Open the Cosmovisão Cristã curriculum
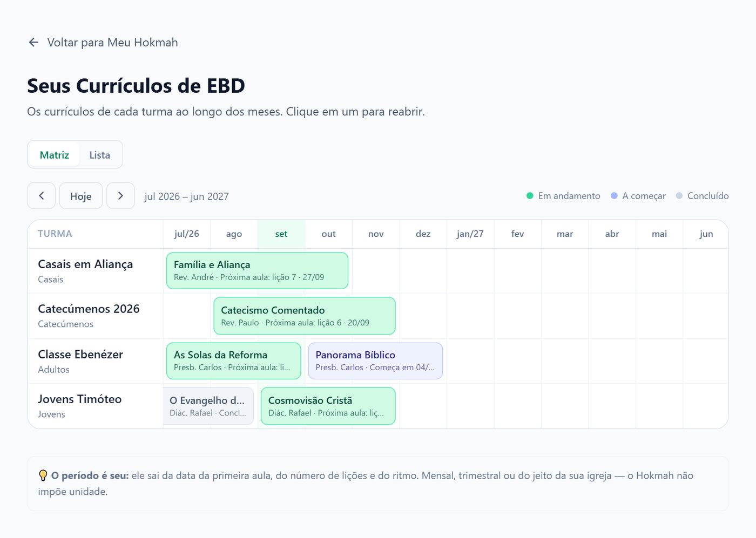The width and height of the screenshot is (756, 538). pos(328,406)
